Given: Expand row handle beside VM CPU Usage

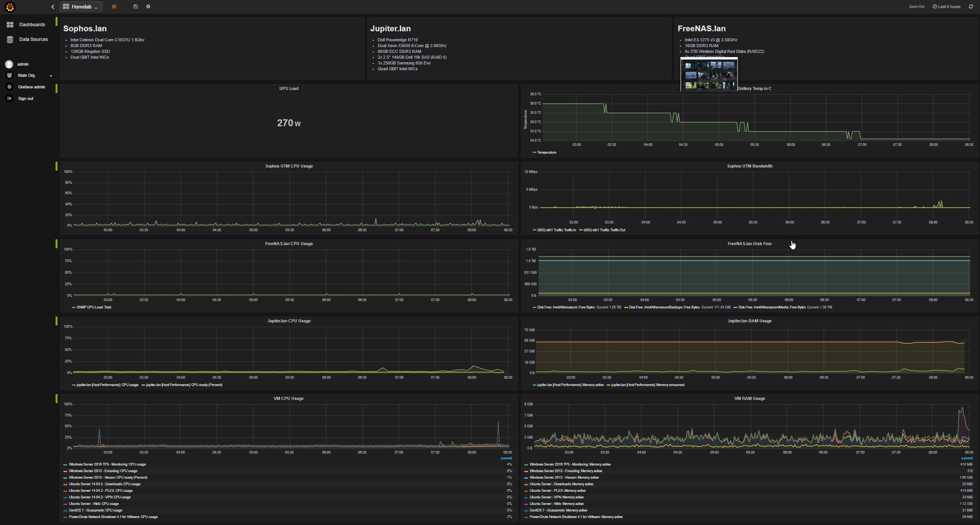Looking at the screenshot, I should pyautogui.click(x=56, y=398).
